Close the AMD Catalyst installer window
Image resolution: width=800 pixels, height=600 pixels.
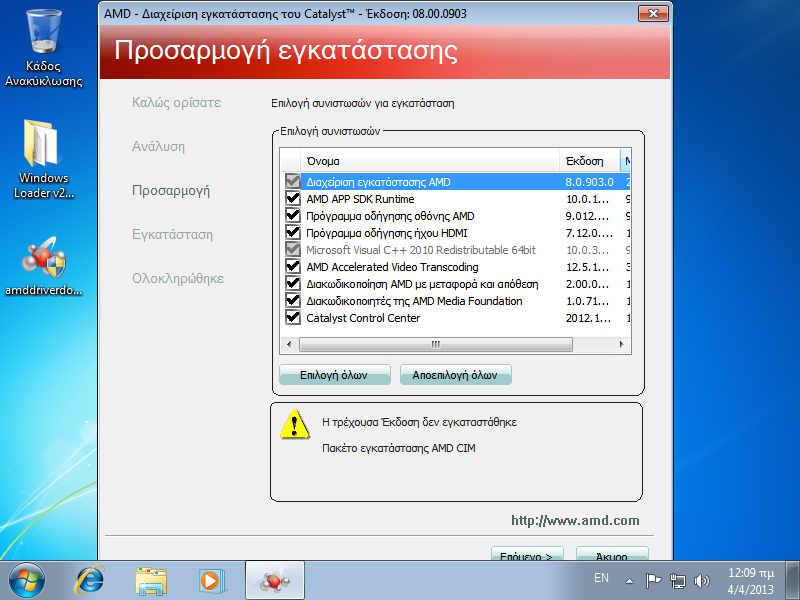(x=653, y=14)
